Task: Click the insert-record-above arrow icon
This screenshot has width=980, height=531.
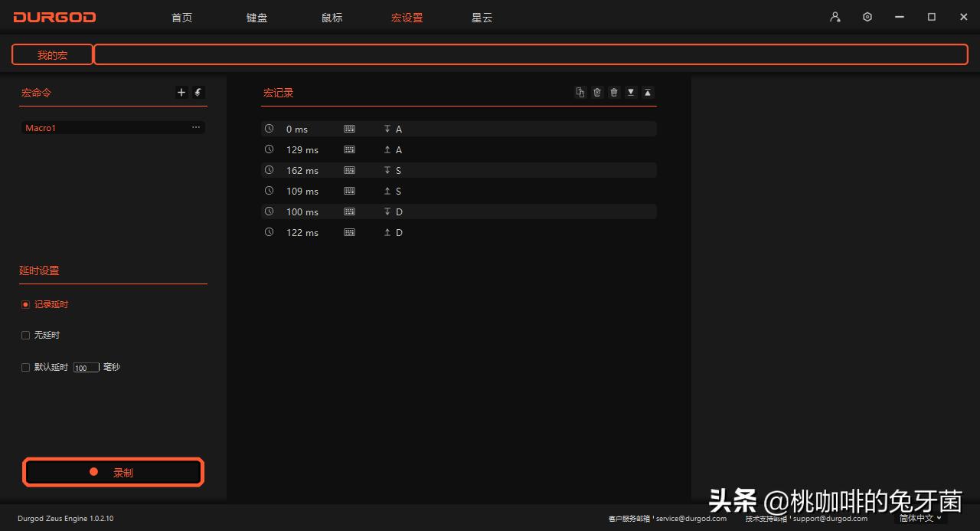Action: click(647, 92)
